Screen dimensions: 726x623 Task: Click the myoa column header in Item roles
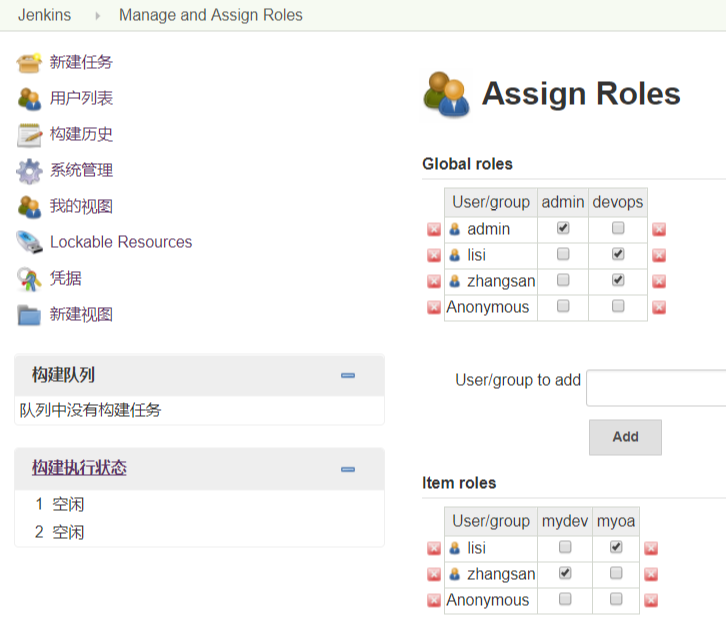(x=616, y=521)
